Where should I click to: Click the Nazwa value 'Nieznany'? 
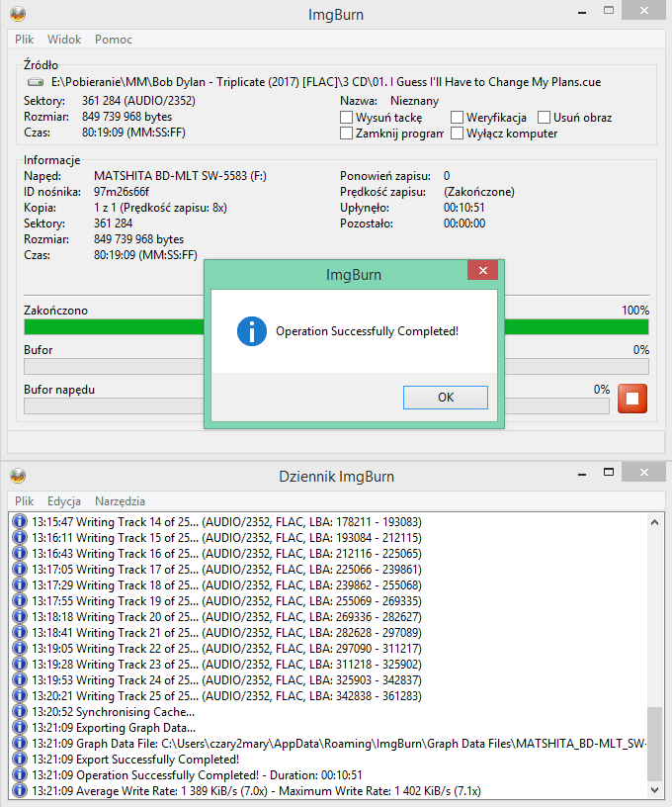[x=414, y=101]
